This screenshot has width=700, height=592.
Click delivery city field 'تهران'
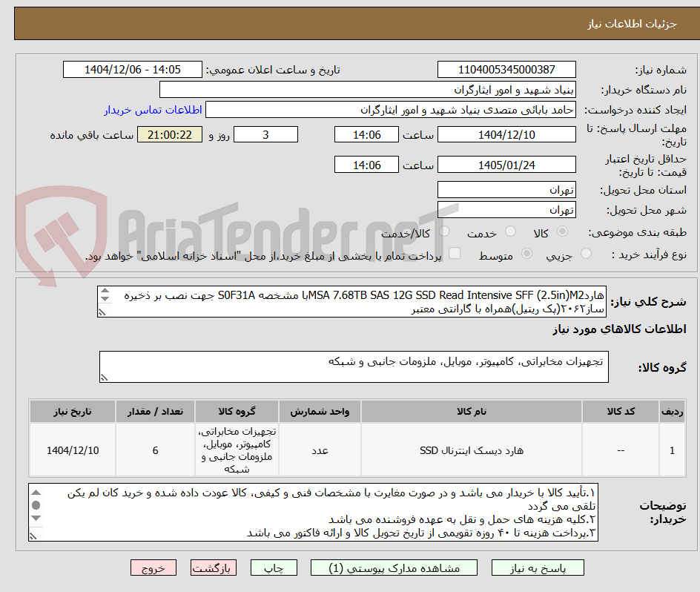click(x=506, y=210)
